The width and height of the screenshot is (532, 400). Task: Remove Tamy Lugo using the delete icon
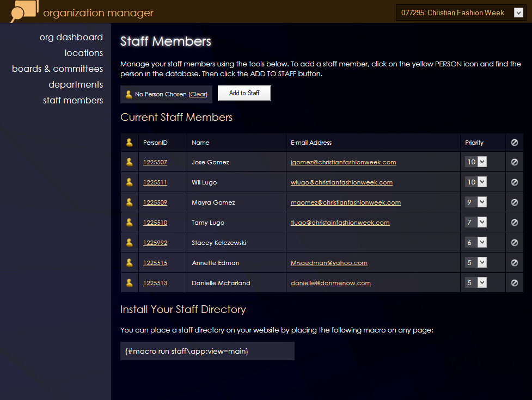click(x=514, y=223)
